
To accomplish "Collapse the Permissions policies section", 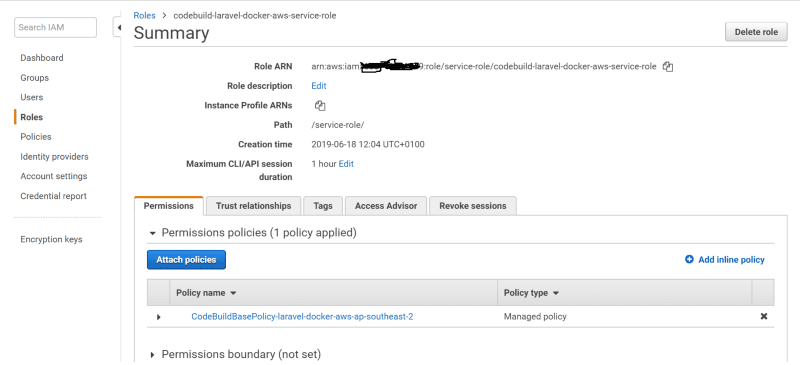I will (152, 233).
